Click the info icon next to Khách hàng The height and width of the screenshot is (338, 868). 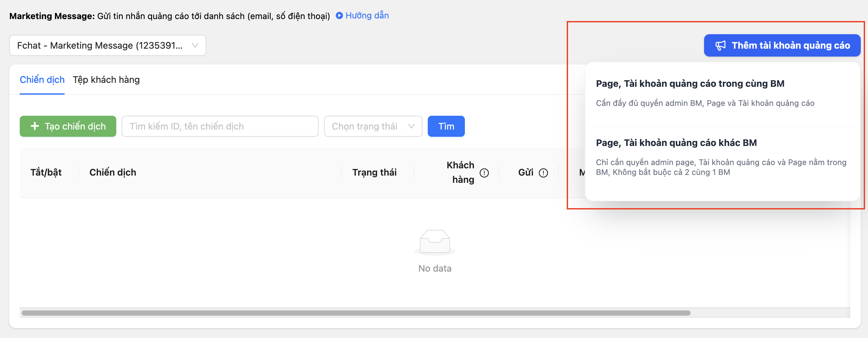click(x=484, y=173)
